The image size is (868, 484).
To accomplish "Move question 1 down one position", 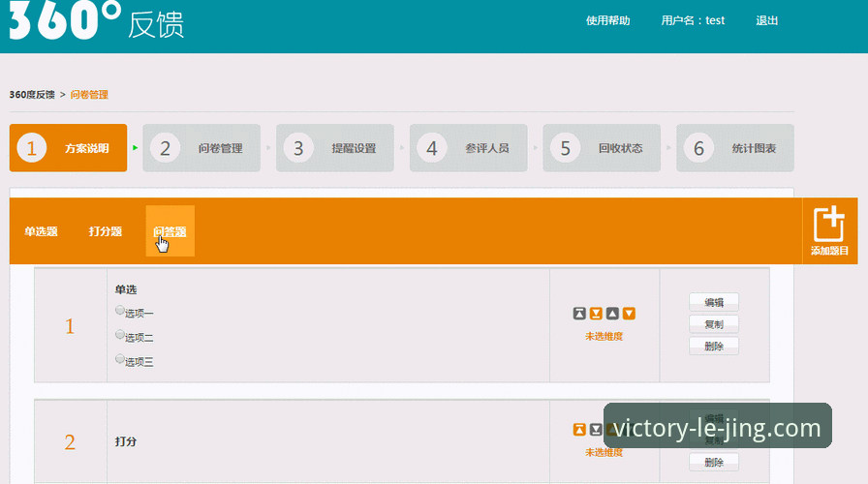I will 629,314.
